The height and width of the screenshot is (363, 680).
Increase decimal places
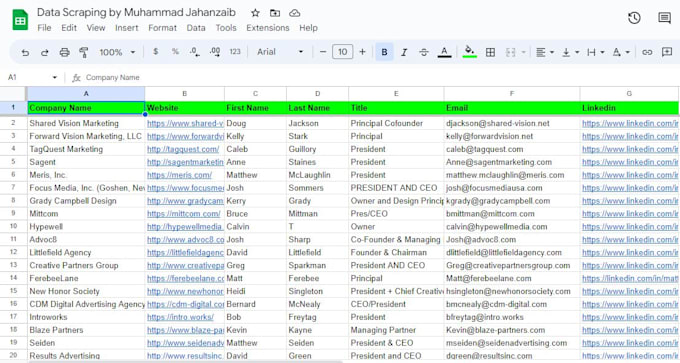tap(215, 52)
